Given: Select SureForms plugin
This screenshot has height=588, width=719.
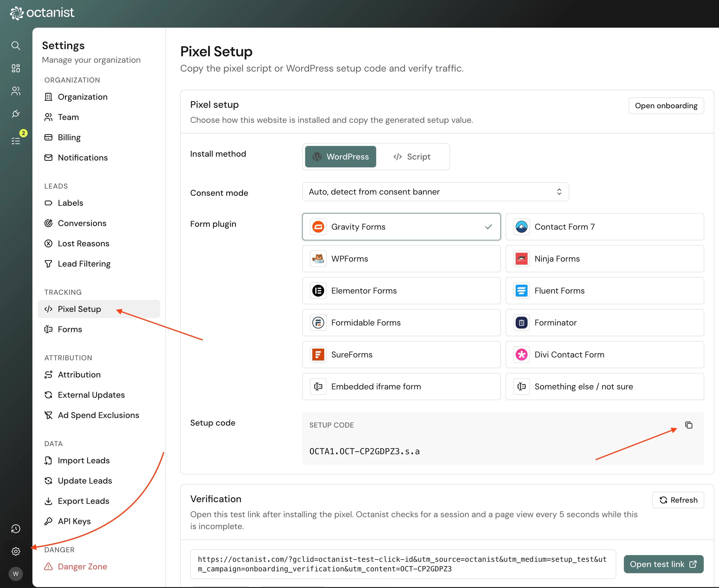Looking at the screenshot, I should (401, 355).
